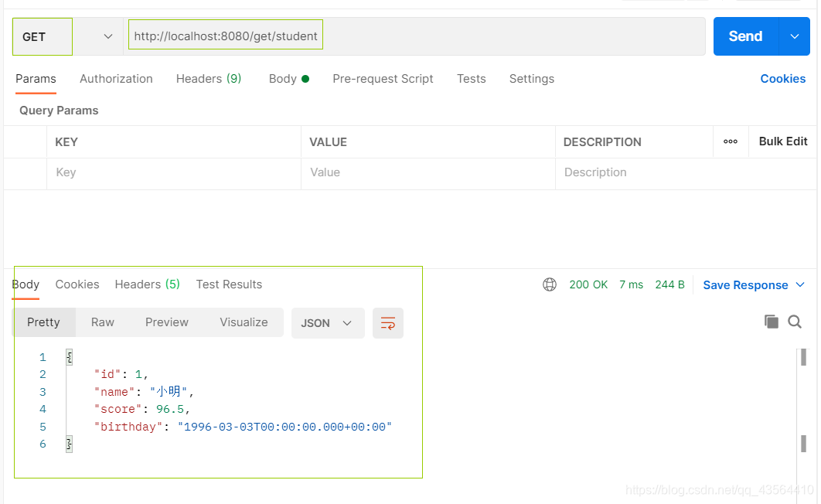Click the "birthday" date value string
821x504 pixels.
(x=284, y=427)
